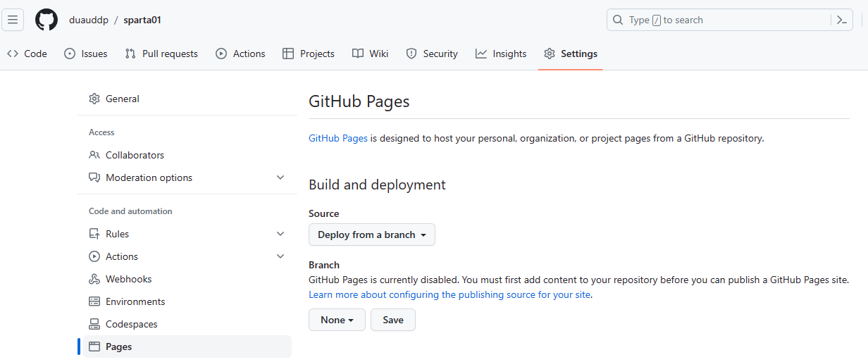The image size is (868, 362).
Task: Expand the Rules section chevron
Action: click(280, 234)
